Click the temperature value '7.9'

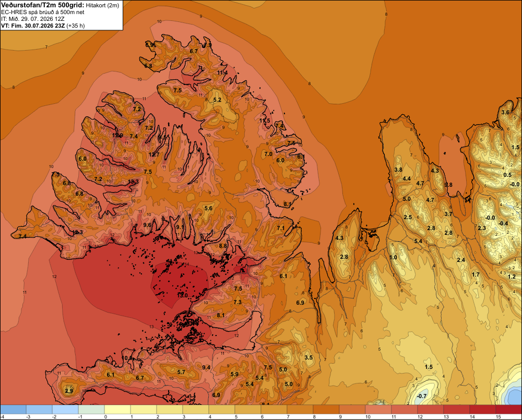tap(207, 45)
